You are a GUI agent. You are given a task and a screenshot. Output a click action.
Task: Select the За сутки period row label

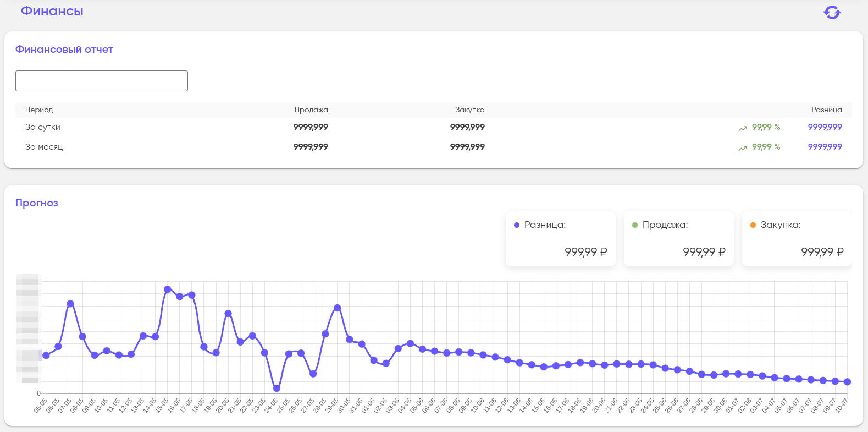click(43, 127)
